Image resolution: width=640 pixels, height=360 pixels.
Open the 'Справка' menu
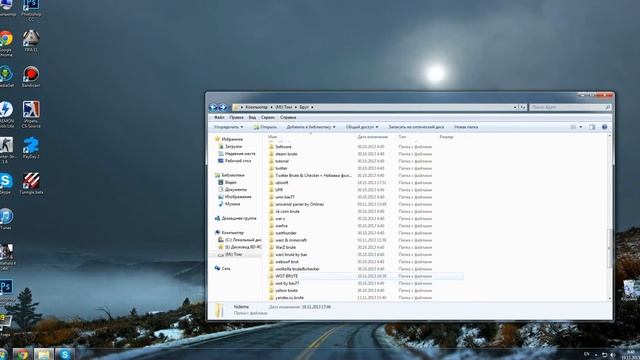point(288,117)
